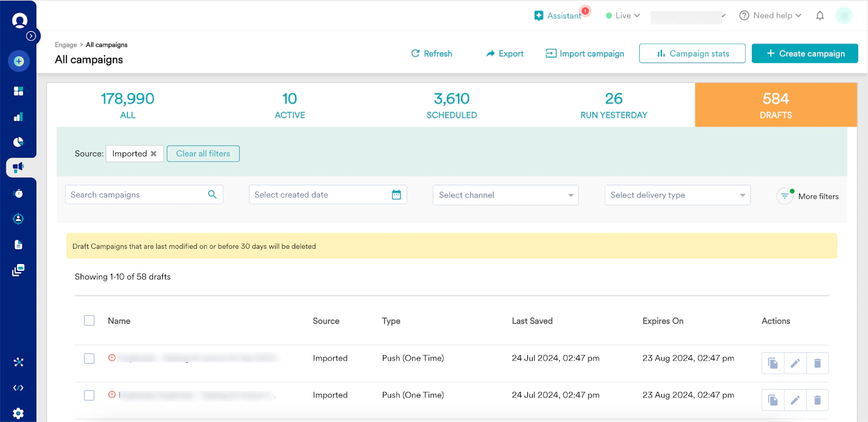The height and width of the screenshot is (422, 868).
Task: Click into the Search campaigns field
Action: click(144, 194)
